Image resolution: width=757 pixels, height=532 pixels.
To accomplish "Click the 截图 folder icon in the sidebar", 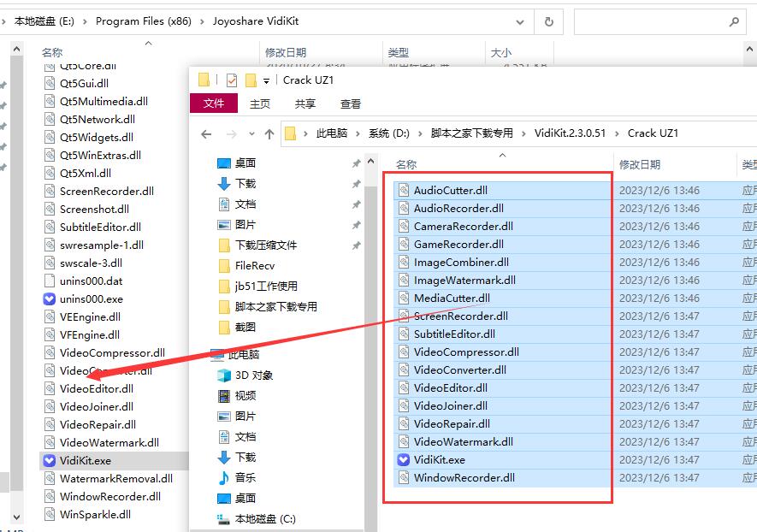I will (224, 328).
